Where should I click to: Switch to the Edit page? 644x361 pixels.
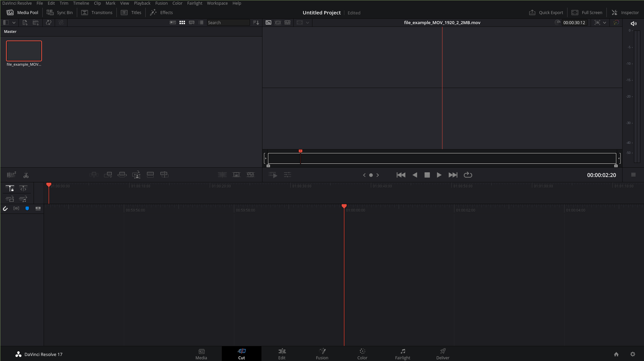pos(282,354)
